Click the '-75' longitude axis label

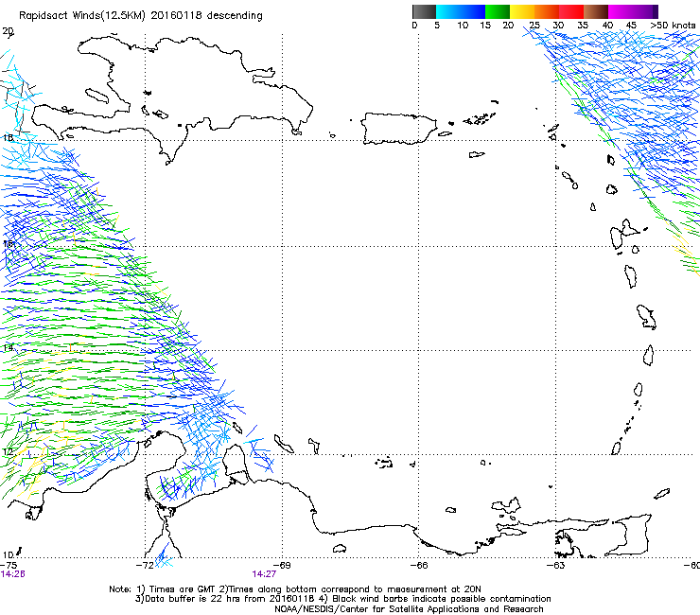pos(9,566)
